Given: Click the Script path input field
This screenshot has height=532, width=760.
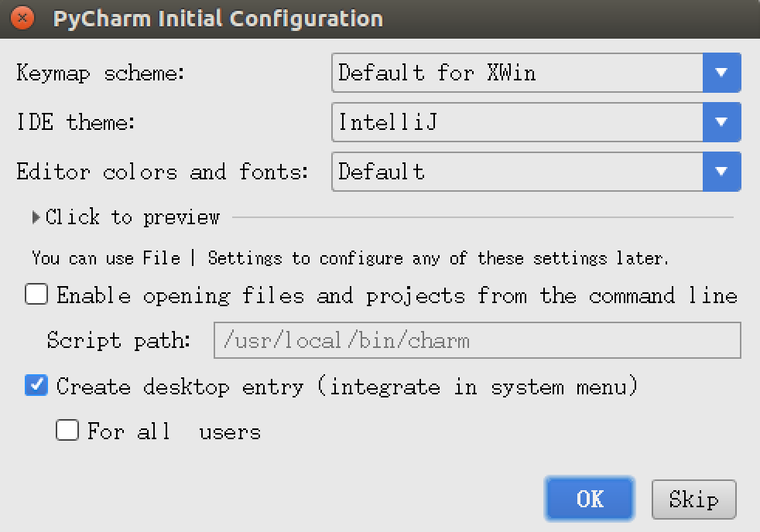Looking at the screenshot, I should [x=476, y=340].
